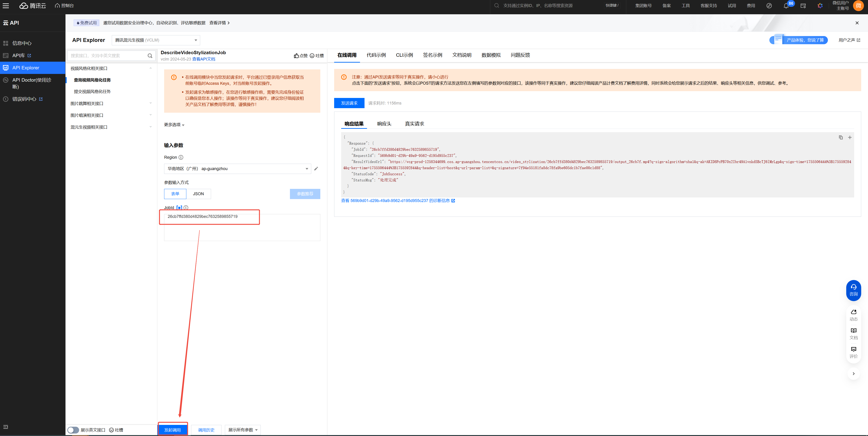
Task: Open the 查看API文档 link
Action: [204, 59]
